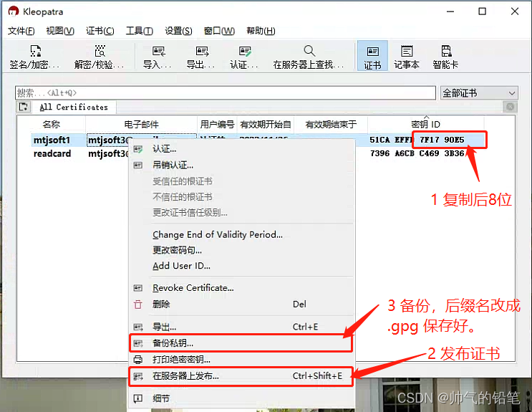Sort by the Key ID (密钥 ID) column header
This screenshot has height=412, width=532.
[x=426, y=124]
